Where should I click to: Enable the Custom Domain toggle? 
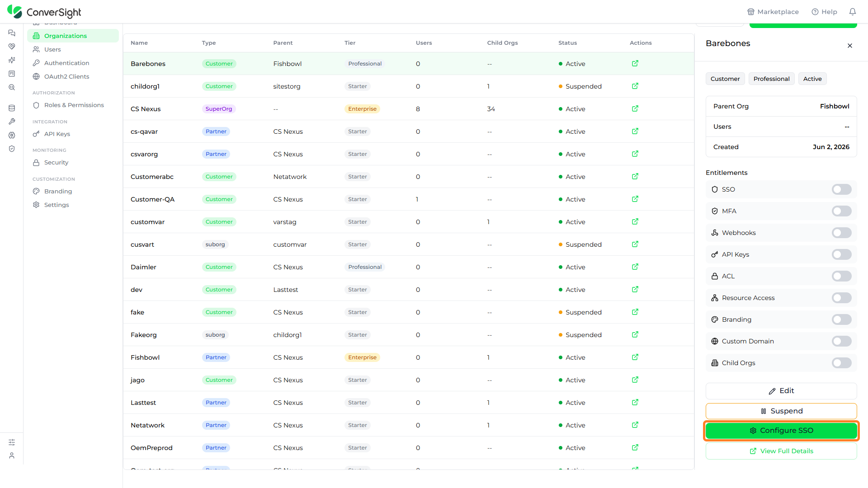click(x=841, y=341)
